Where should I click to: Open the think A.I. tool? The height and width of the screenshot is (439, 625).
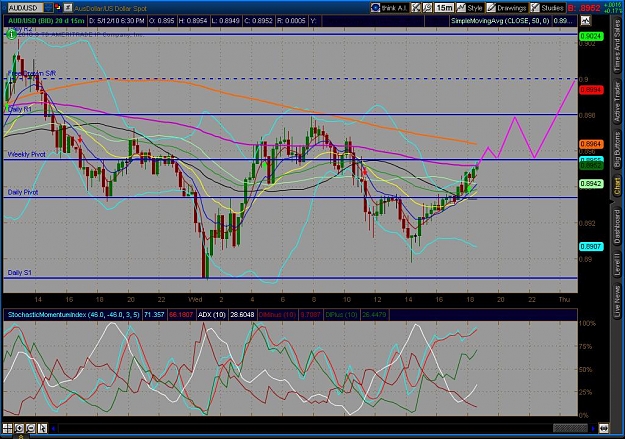point(389,8)
